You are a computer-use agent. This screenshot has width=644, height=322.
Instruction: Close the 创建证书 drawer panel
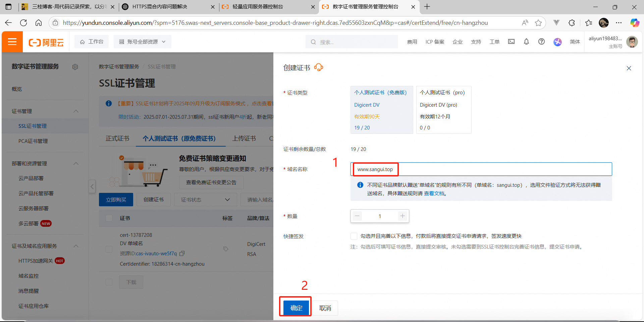629,68
